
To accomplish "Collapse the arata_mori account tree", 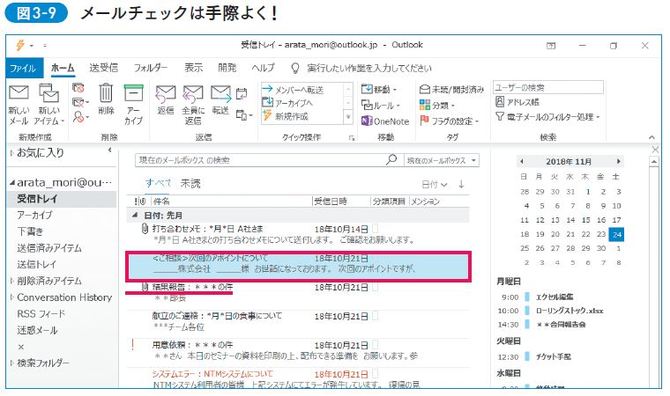I will click(12, 183).
